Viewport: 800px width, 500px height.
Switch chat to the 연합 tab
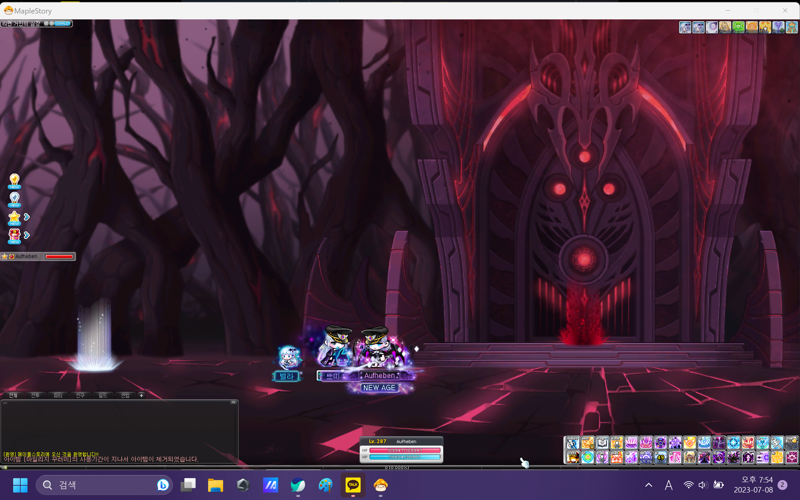pos(125,395)
